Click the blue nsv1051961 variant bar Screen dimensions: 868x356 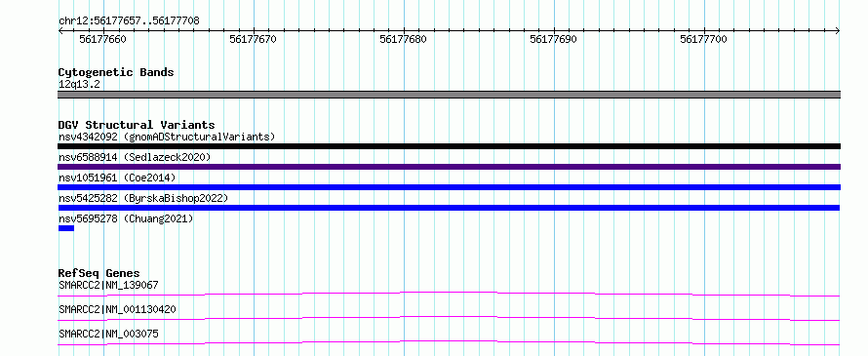pyautogui.click(x=449, y=187)
